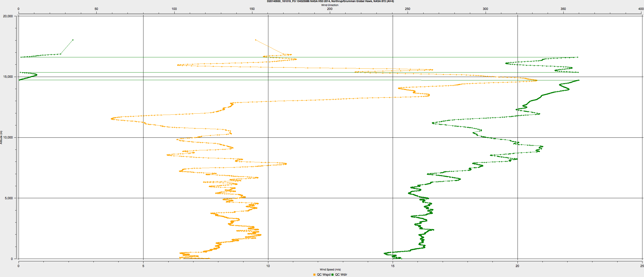Click the 20 tick on Wind Speed axis

point(517,266)
